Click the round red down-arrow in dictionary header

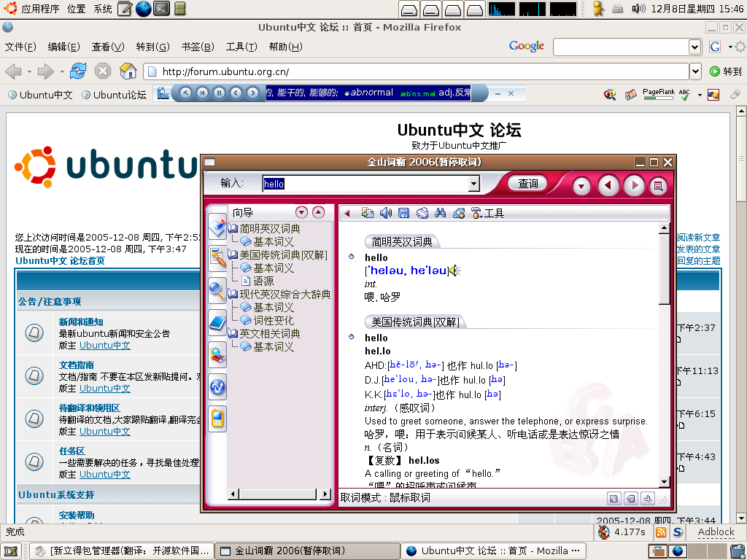coord(581,186)
